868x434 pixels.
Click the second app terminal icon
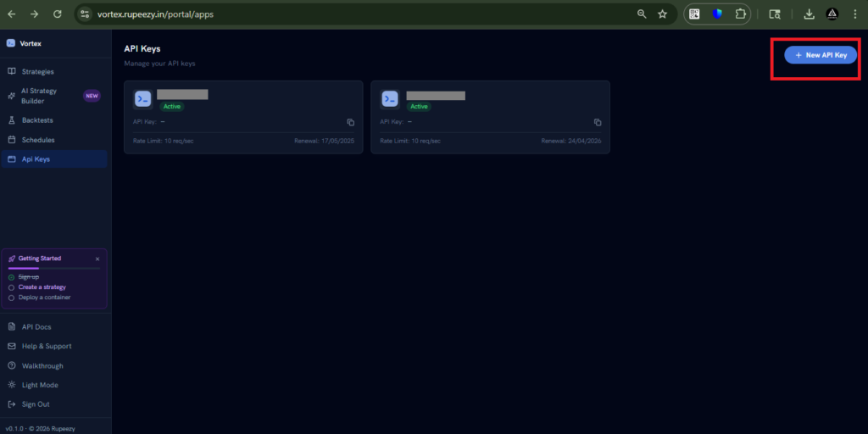point(390,99)
